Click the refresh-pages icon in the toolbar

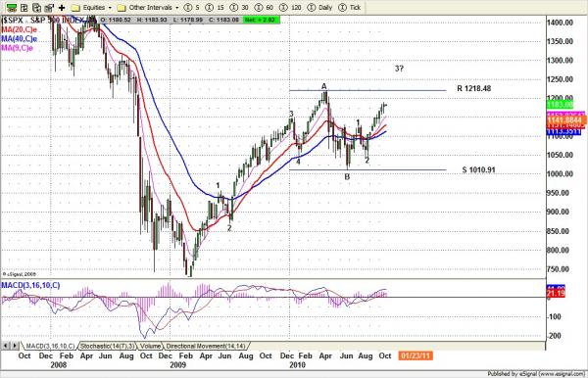click(36, 8)
